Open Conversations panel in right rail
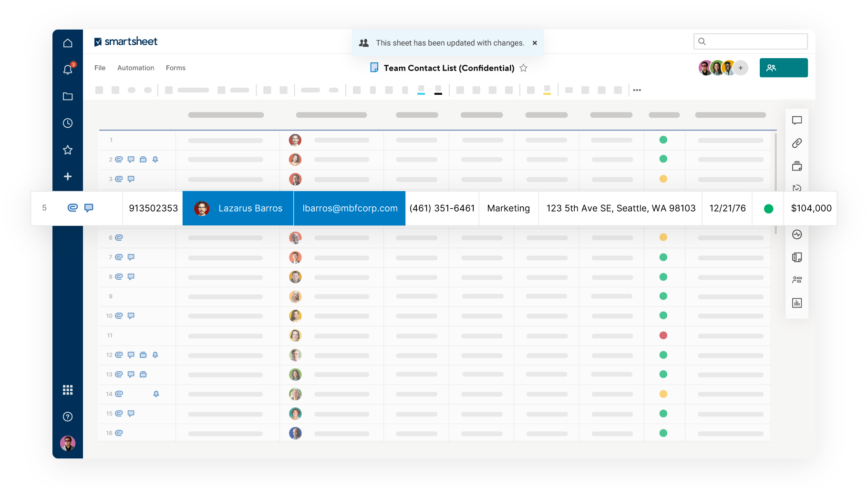868x488 pixels. click(x=796, y=120)
